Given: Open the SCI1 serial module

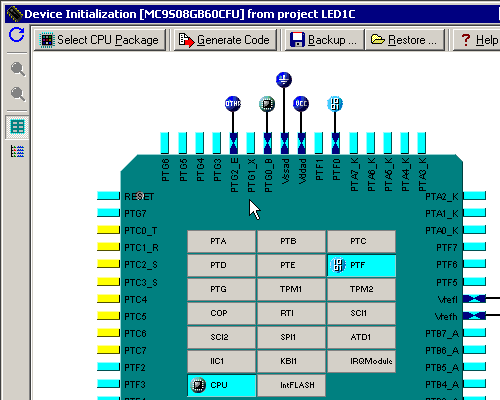Looking at the screenshot, I should coord(361,313).
